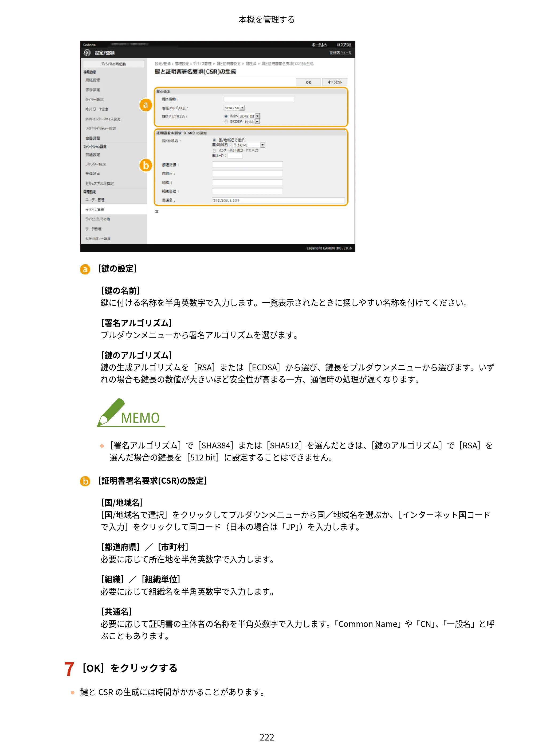Click the 組織 input field
Image resolution: width=534 pixels, height=756 pixels.
(x=247, y=183)
